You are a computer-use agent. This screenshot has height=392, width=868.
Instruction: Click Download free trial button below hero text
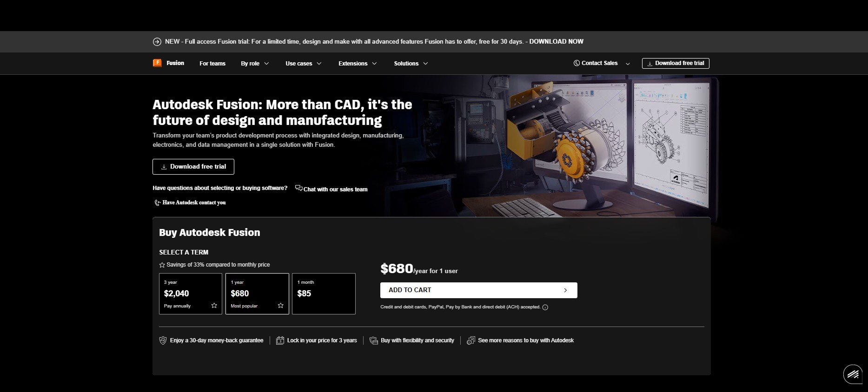(x=193, y=167)
